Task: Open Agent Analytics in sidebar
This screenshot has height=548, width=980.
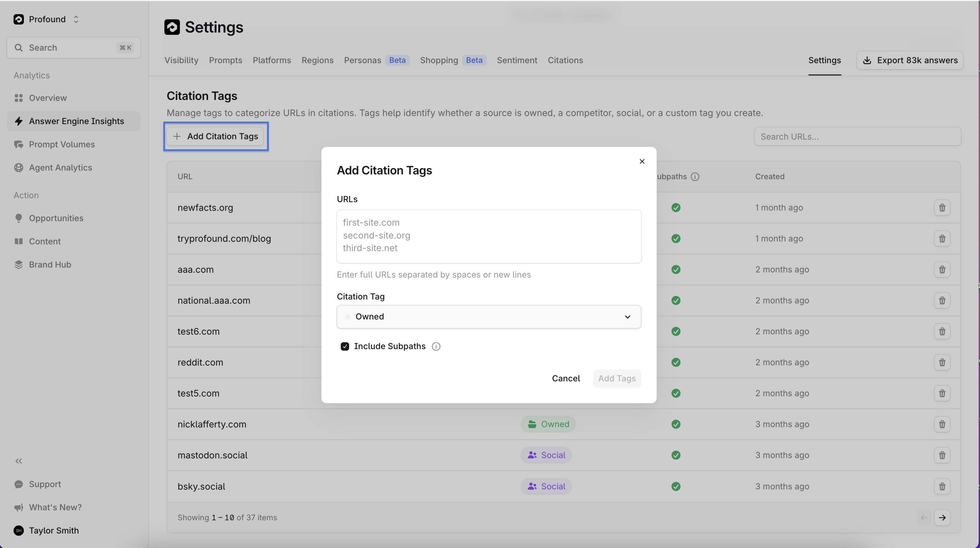Action: [x=60, y=168]
